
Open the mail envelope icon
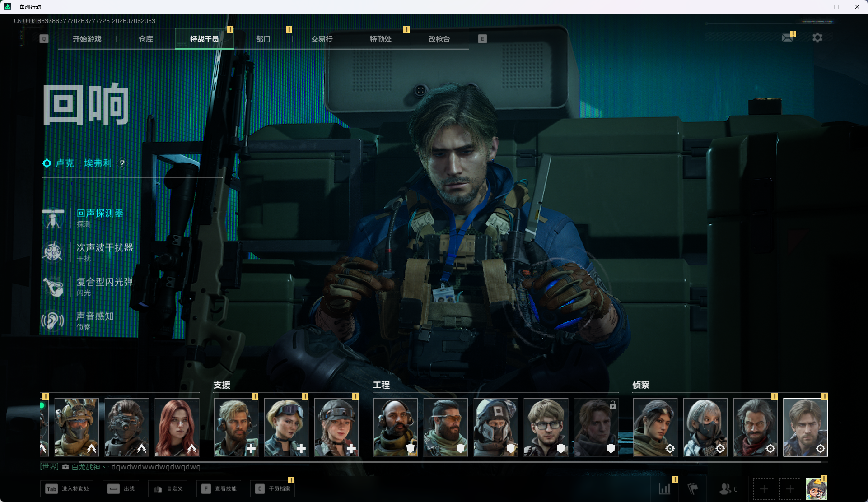tap(788, 37)
